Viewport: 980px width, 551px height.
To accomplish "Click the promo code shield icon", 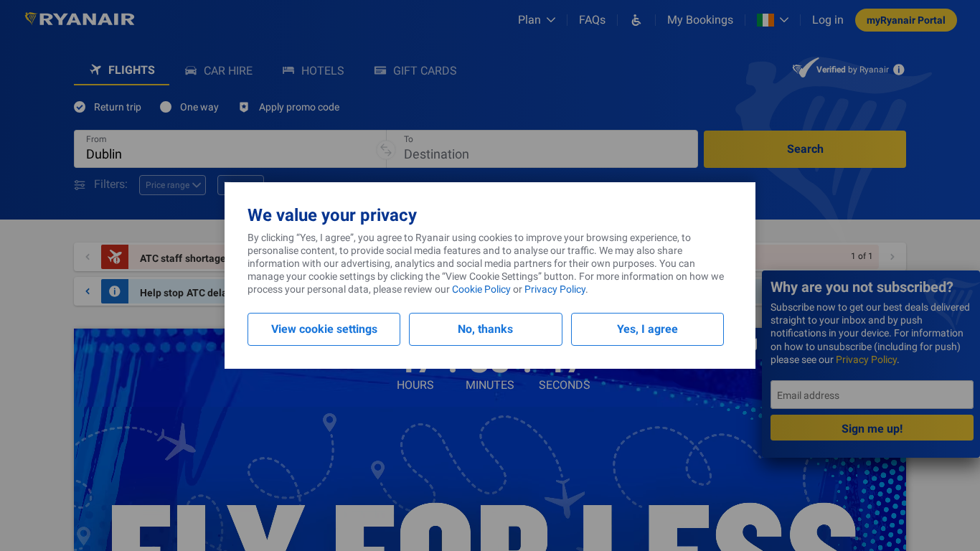I will (x=244, y=107).
